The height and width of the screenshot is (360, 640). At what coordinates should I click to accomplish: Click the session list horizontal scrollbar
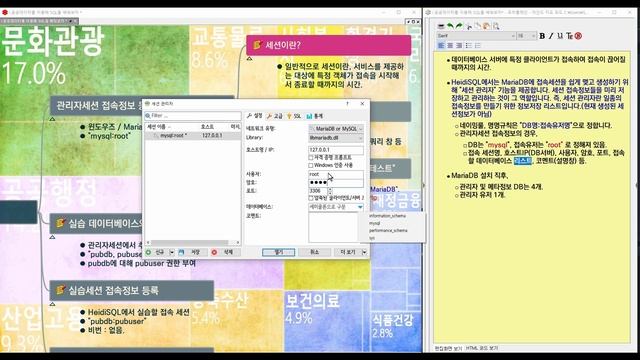[193, 243]
